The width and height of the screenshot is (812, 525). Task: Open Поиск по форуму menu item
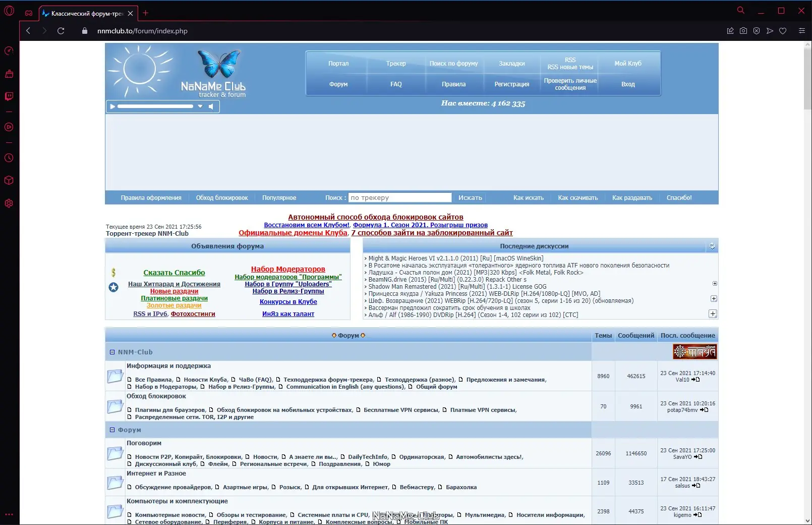453,64
